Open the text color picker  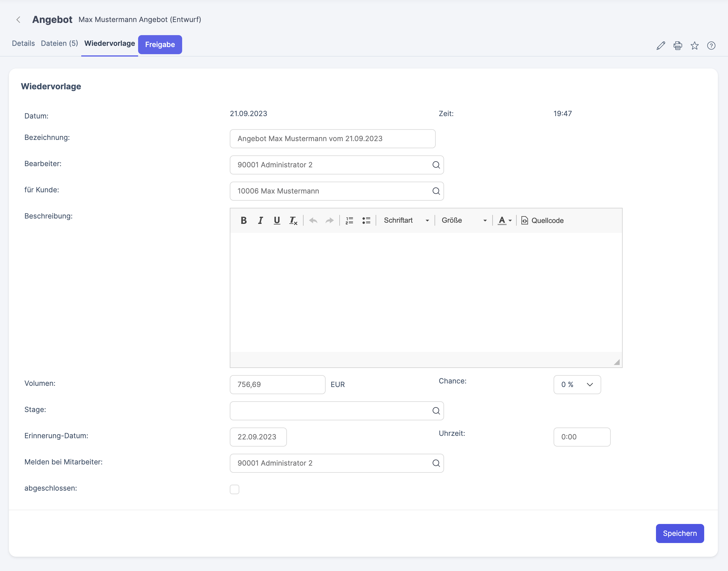[505, 220]
